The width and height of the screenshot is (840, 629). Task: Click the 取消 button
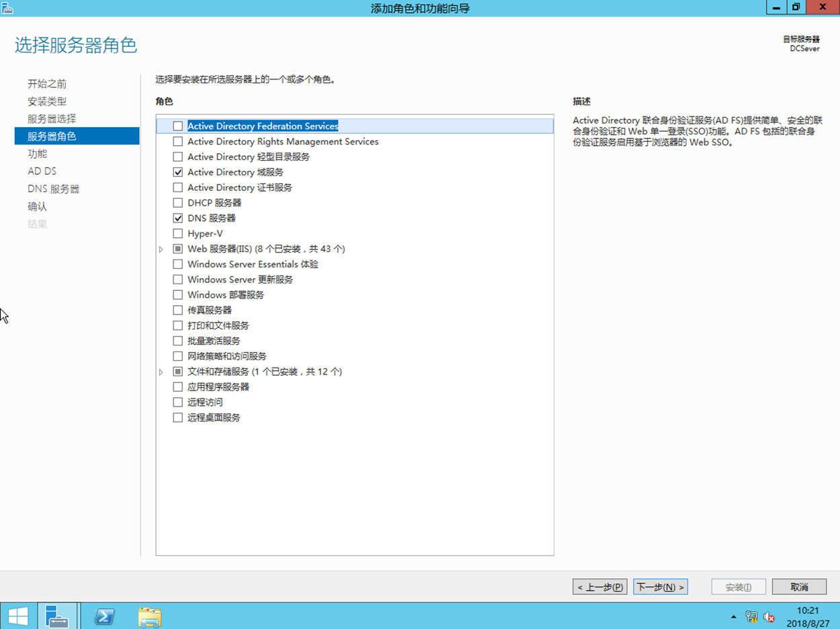(x=799, y=587)
